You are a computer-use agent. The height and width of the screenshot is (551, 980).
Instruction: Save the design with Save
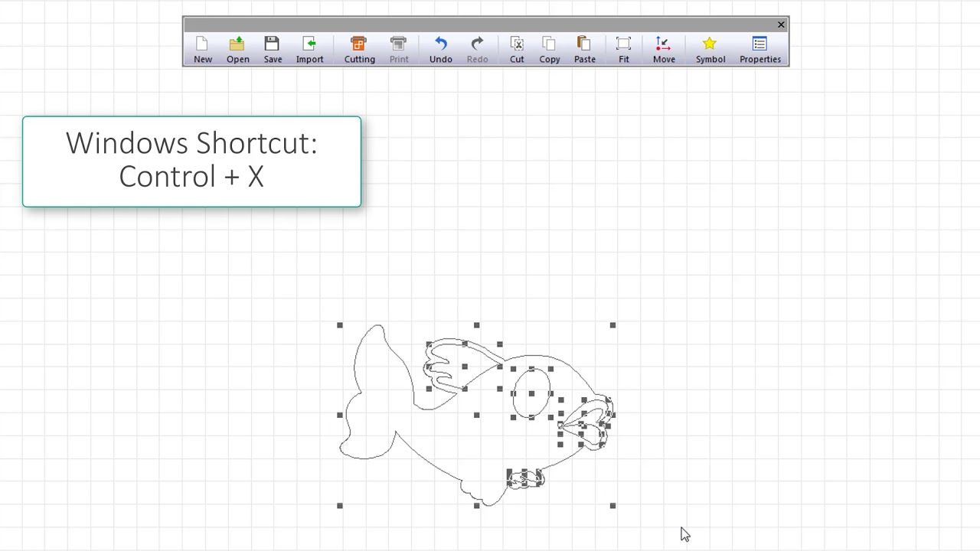(x=273, y=50)
